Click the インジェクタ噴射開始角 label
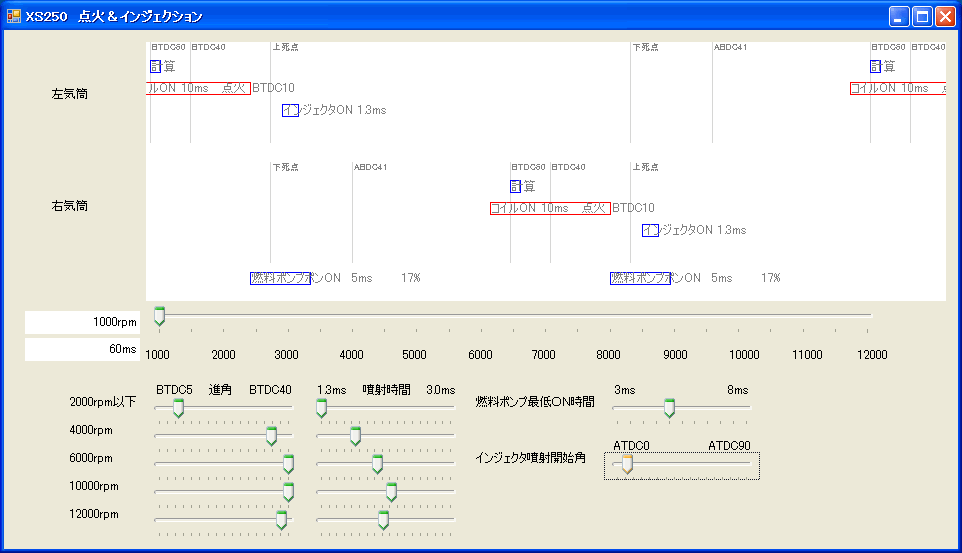 (x=530, y=458)
